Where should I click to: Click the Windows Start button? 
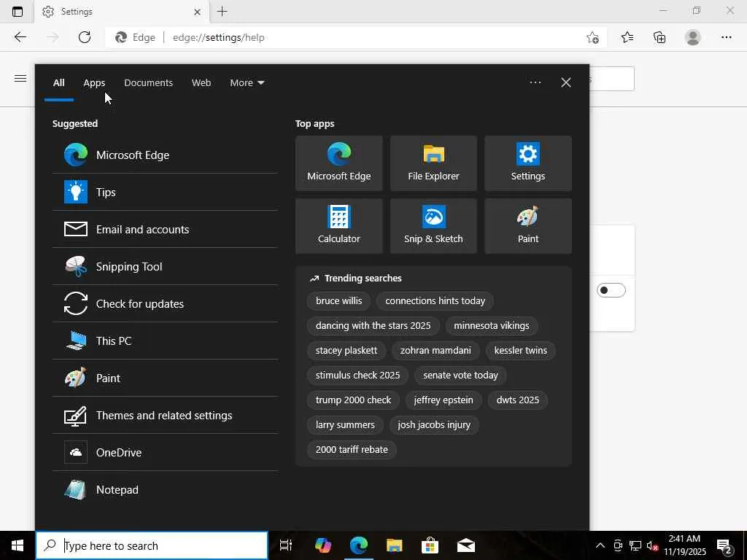18,545
